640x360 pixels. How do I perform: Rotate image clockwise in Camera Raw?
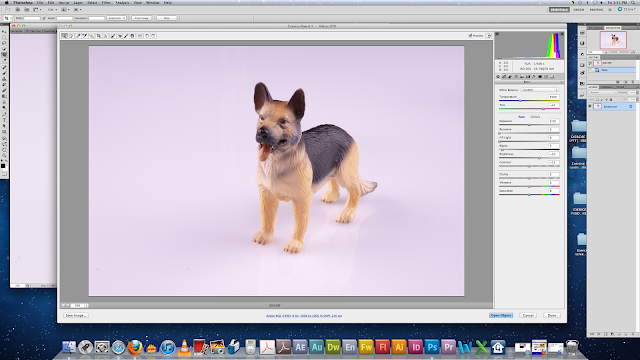click(153, 36)
